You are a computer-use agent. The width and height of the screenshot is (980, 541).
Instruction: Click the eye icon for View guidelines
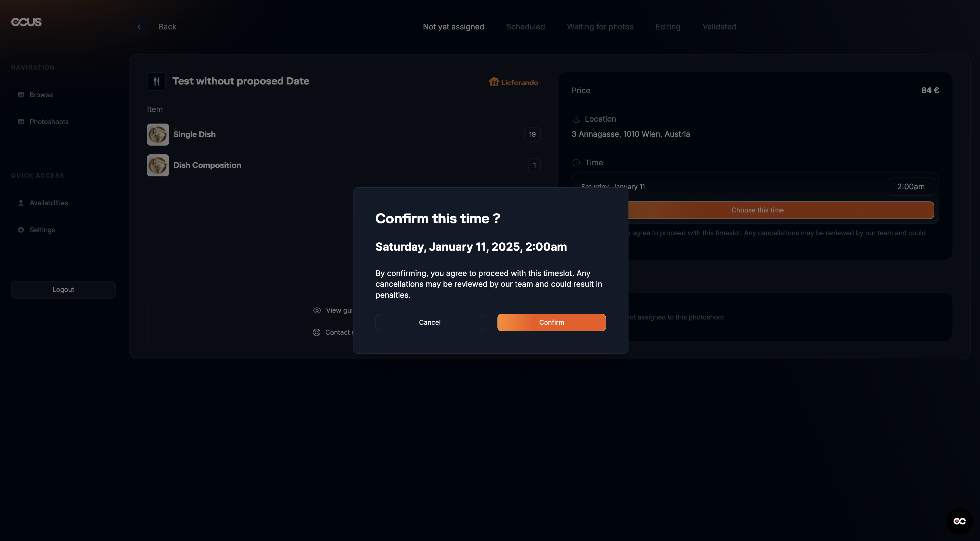point(317,311)
